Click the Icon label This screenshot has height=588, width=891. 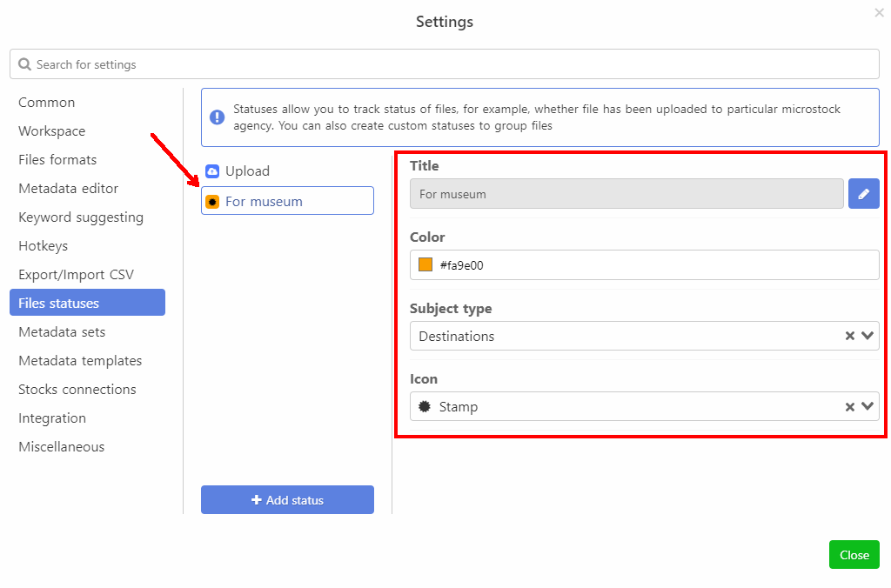(x=424, y=379)
